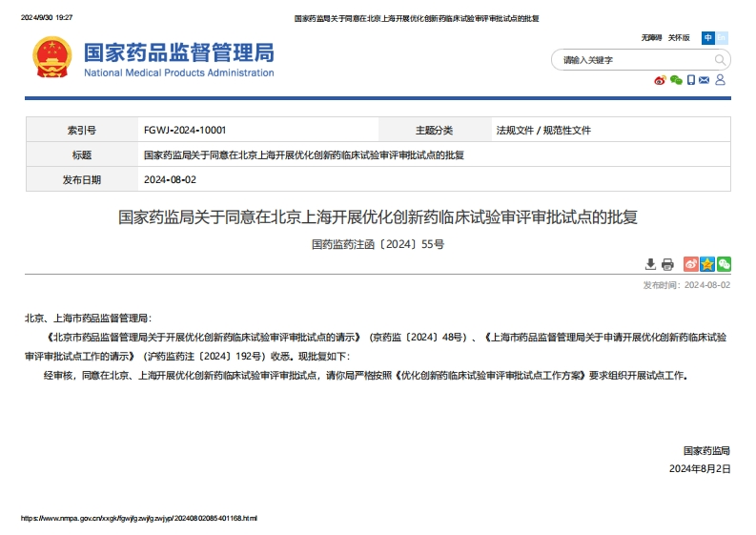Click the mobile phone icon in header

tap(691, 80)
